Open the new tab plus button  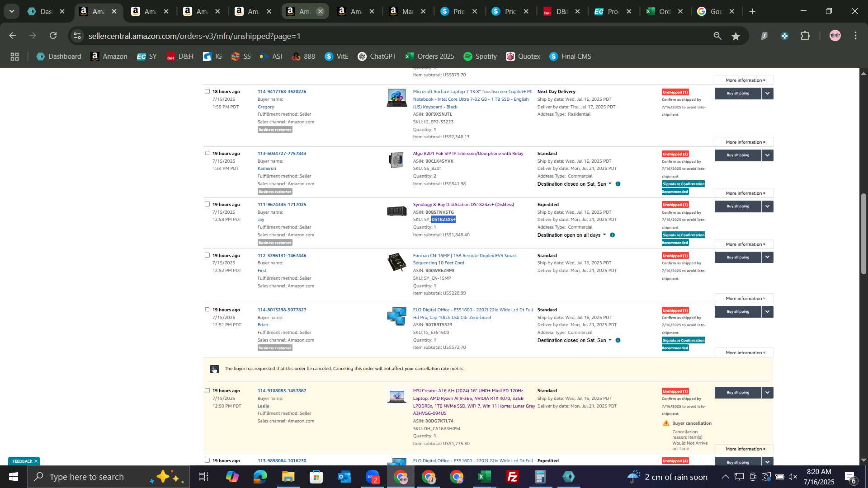coord(752,12)
